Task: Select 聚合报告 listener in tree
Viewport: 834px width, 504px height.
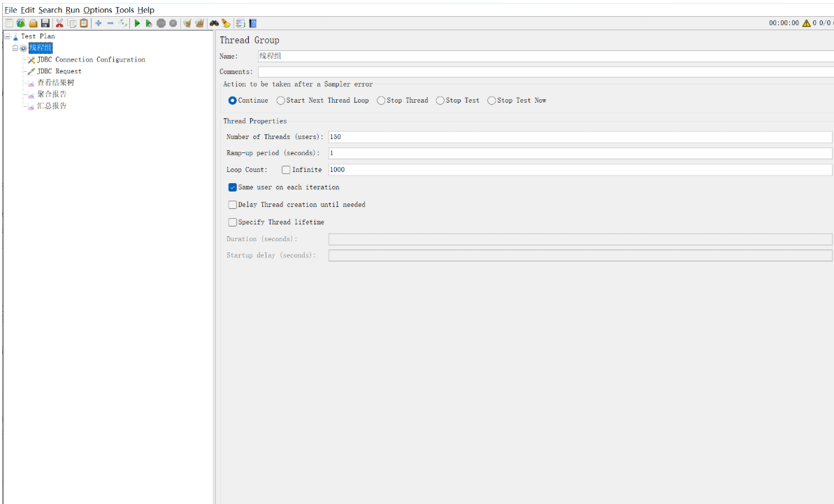Action: click(x=52, y=94)
